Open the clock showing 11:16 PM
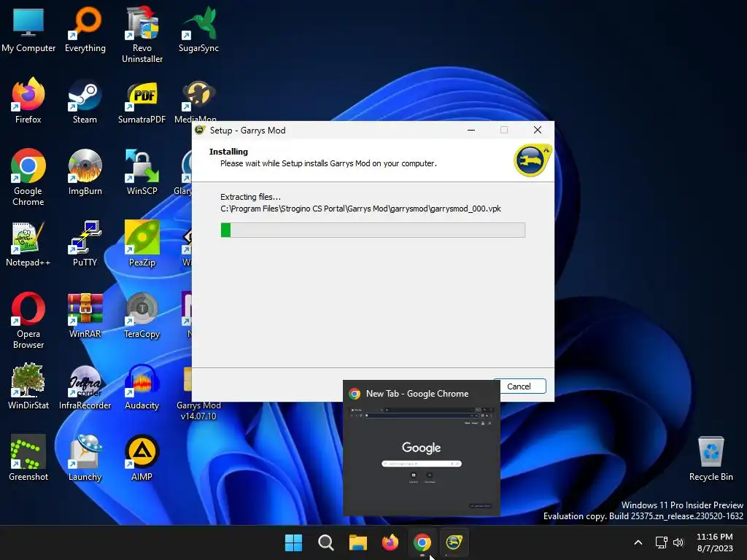 pos(715,542)
